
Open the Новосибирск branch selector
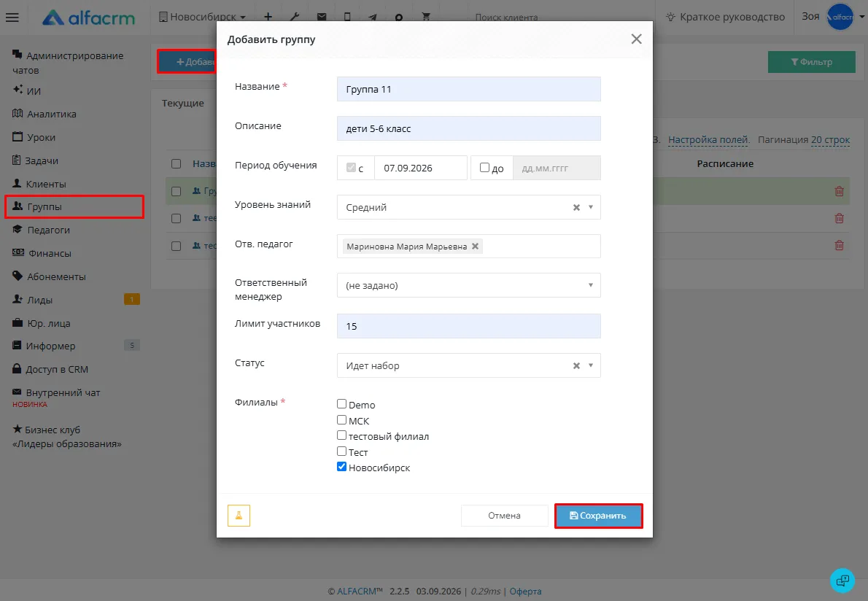pos(202,18)
